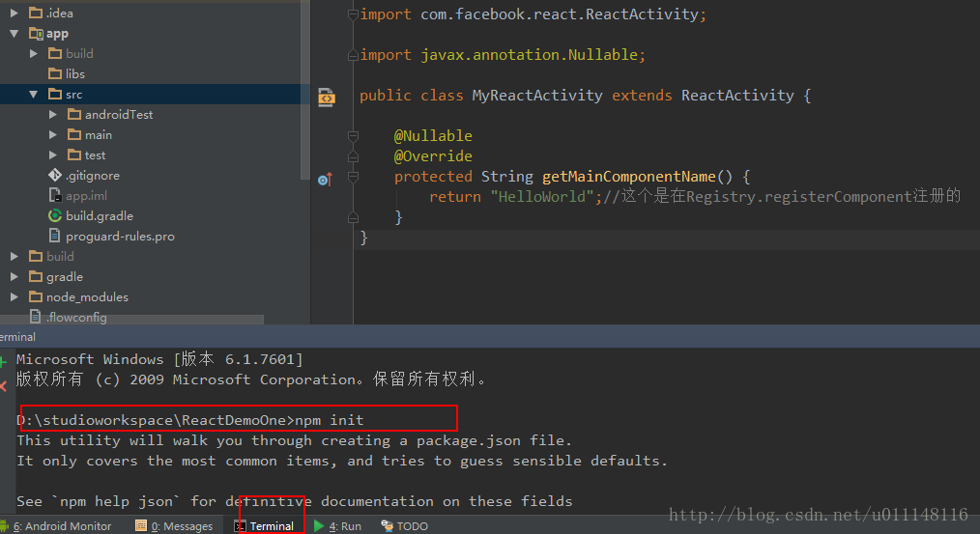Select proguard-rules.pro in the project tree

120,237
